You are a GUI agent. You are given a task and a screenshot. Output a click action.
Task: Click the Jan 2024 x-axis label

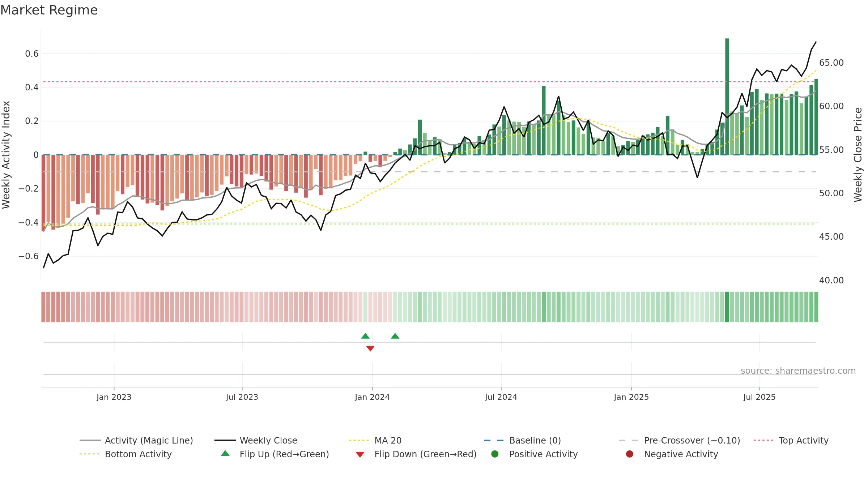372,397
